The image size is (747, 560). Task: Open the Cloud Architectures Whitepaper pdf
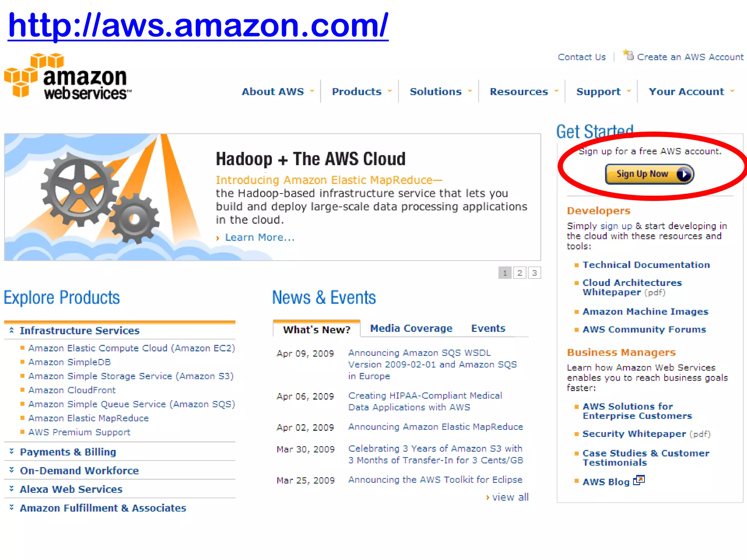[632, 287]
